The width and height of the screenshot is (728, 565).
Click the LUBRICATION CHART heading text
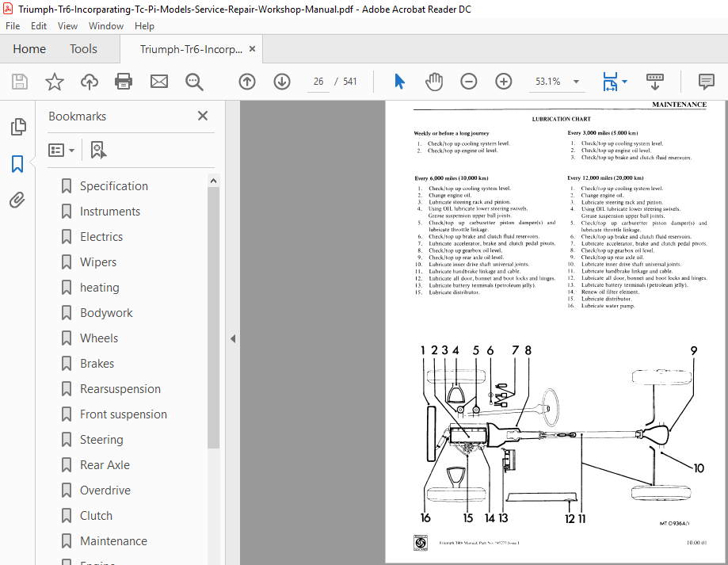561,120
